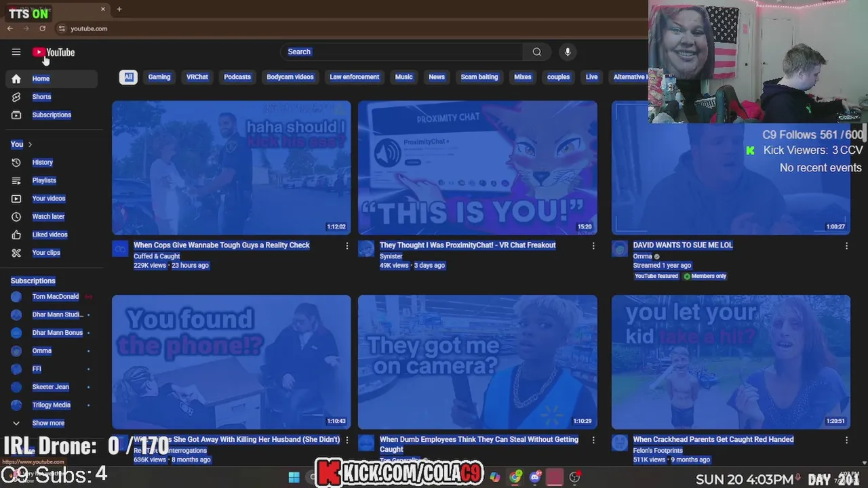Open options for DAVID WANTS TO SUE video
The image size is (868, 488).
846,246
